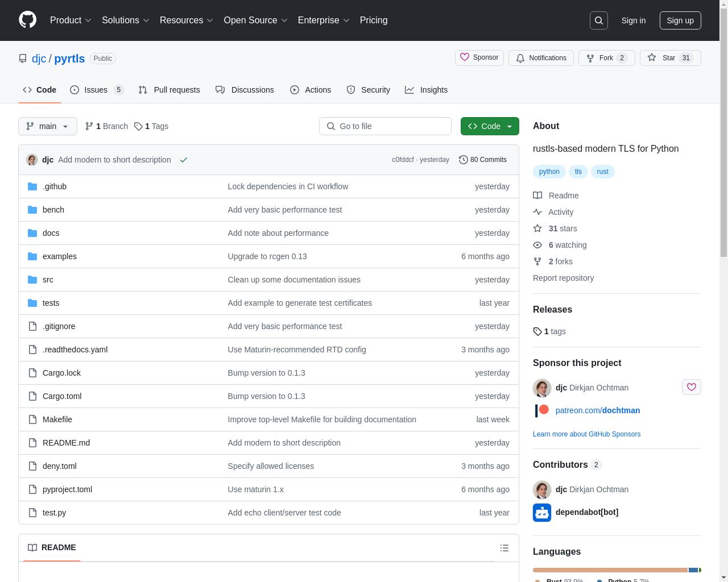Click the .github folder icon

[x=32, y=186]
